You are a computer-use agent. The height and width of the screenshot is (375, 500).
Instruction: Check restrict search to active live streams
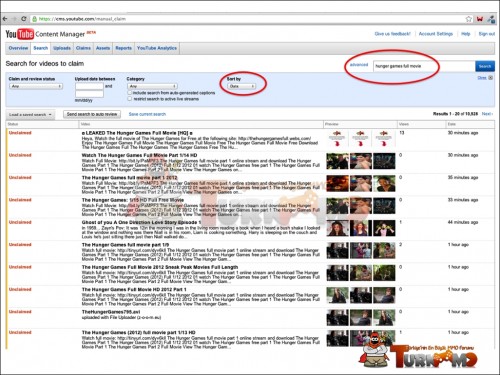point(130,99)
